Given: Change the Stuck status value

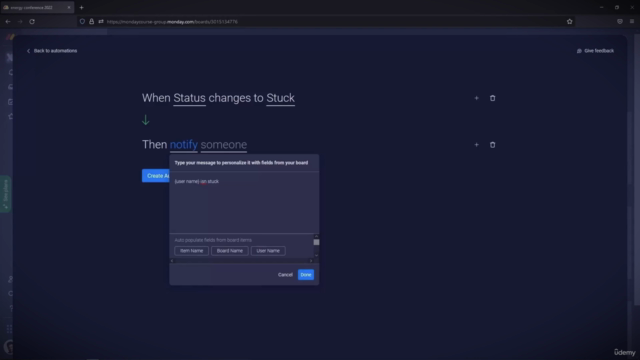Looking at the screenshot, I should coord(280,98).
